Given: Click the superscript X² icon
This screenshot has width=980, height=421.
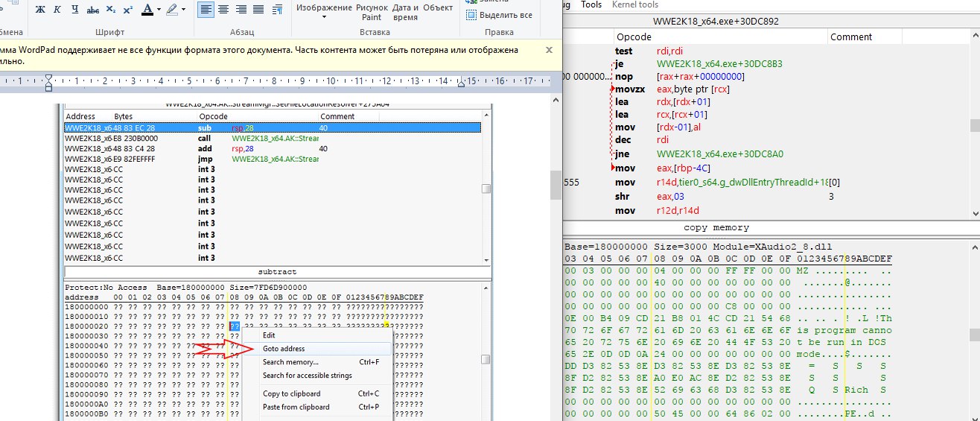Looking at the screenshot, I should click(x=128, y=10).
